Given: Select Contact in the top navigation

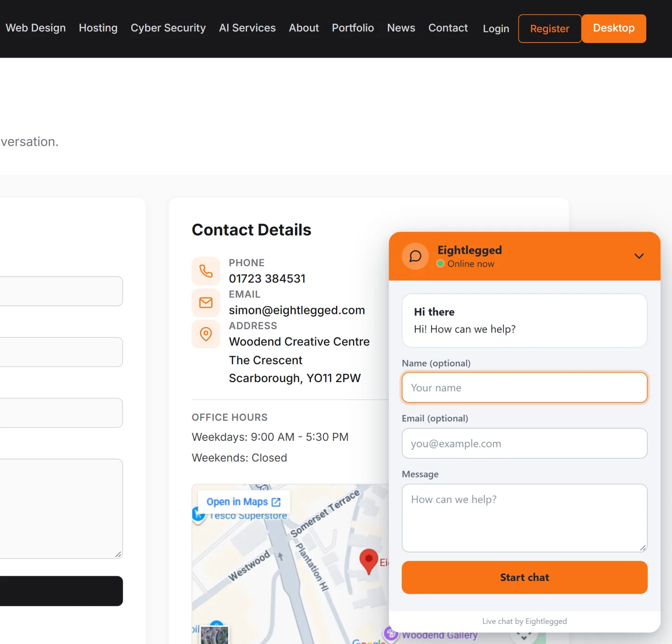Looking at the screenshot, I should coord(448,28).
